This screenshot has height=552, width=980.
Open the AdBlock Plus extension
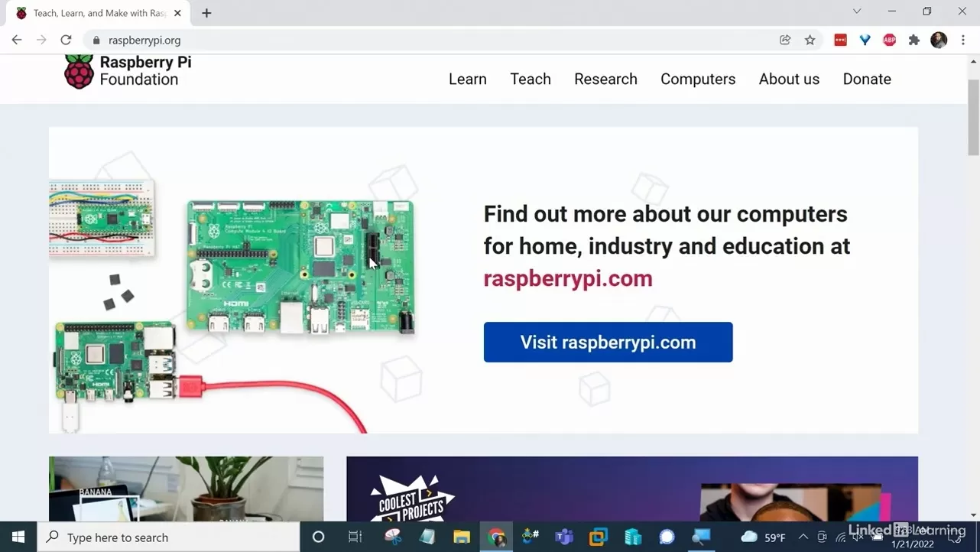(889, 40)
